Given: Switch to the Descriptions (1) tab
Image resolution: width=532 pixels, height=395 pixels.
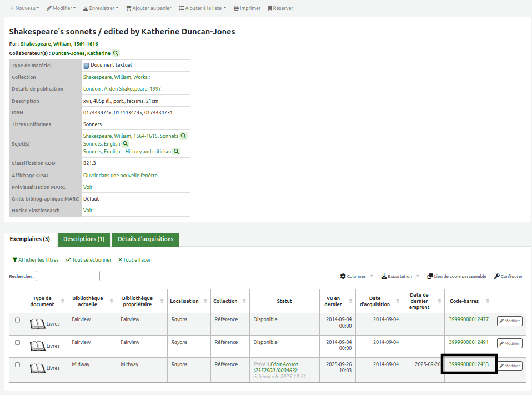Looking at the screenshot, I should pos(84,239).
